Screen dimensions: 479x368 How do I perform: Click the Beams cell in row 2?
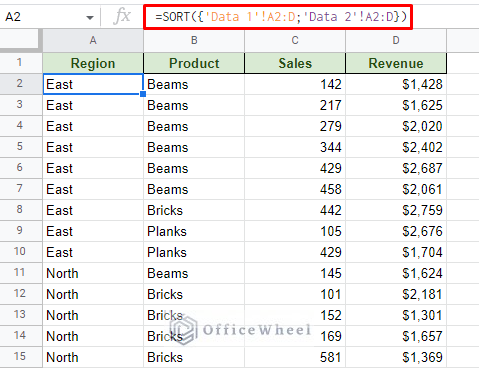[194, 84]
